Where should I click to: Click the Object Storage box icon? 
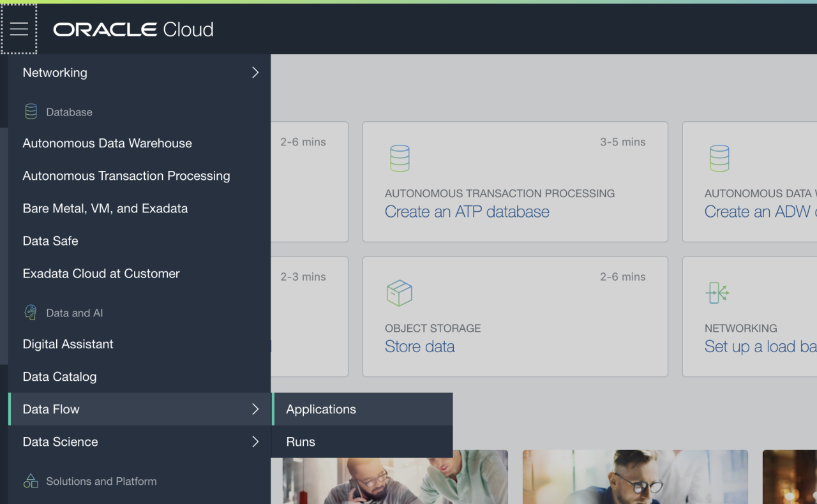click(x=400, y=293)
